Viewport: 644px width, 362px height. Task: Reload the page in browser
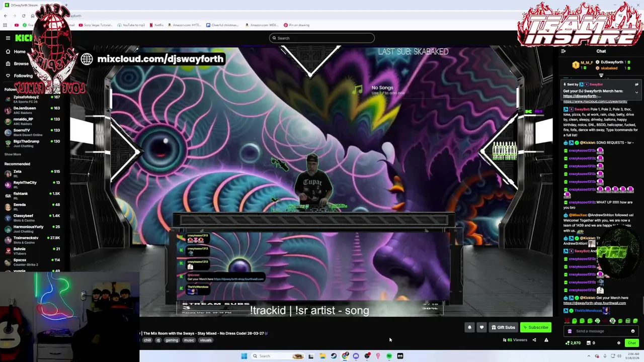[23, 16]
